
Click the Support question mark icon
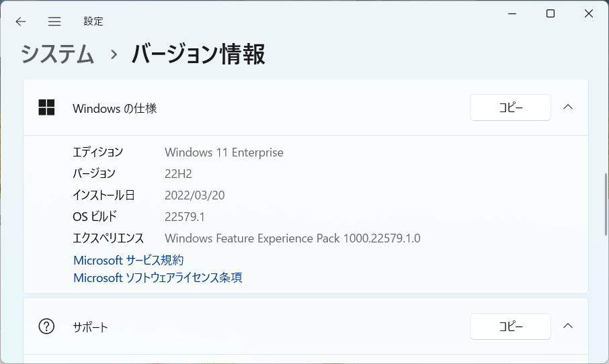[46, 326]
